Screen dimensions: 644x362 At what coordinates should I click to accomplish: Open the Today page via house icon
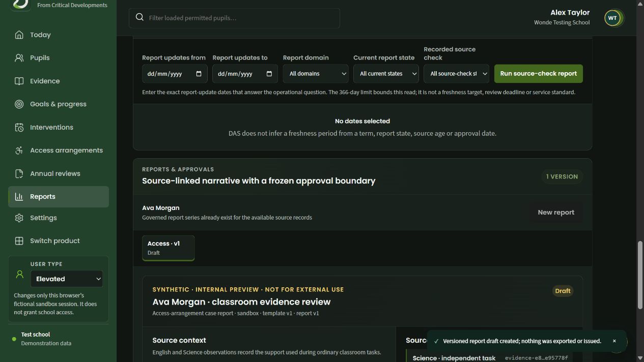pyautogui.click(x=19, y=35)
